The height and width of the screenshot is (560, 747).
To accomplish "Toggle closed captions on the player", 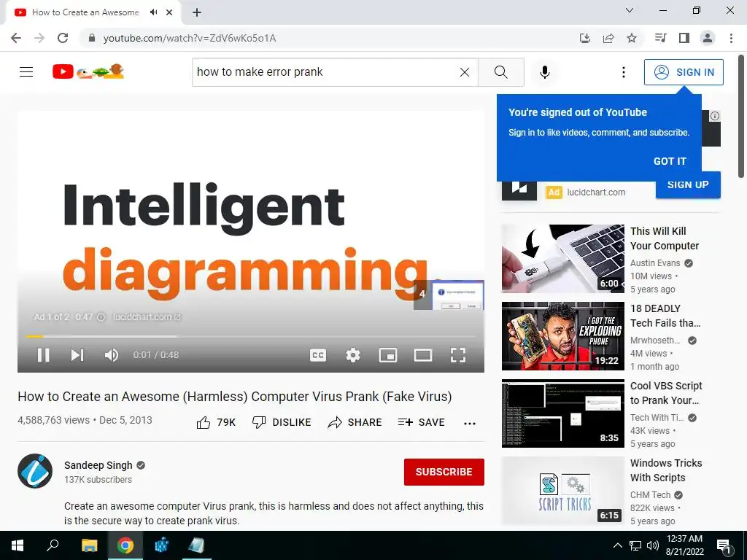I will tap(318, 355).
